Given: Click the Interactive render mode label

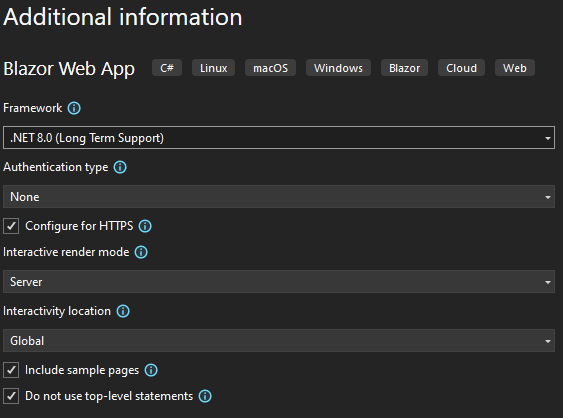Looking at the screenshot, I should [66, 252].
